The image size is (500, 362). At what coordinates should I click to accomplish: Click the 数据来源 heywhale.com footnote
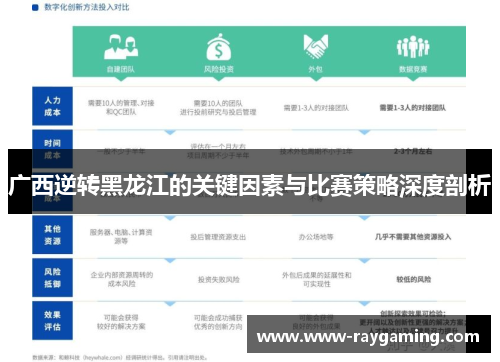coord(119,358)
